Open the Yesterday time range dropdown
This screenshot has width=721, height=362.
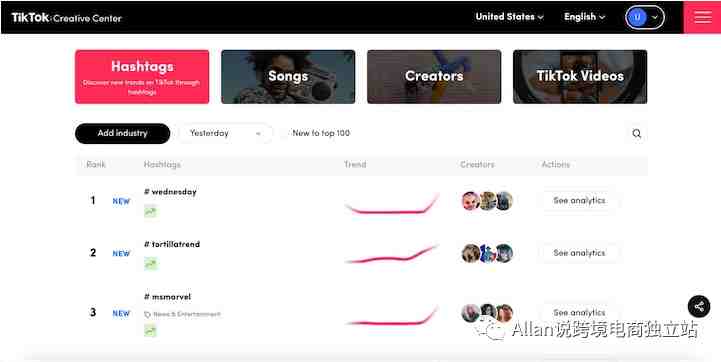tap(225, 133)
